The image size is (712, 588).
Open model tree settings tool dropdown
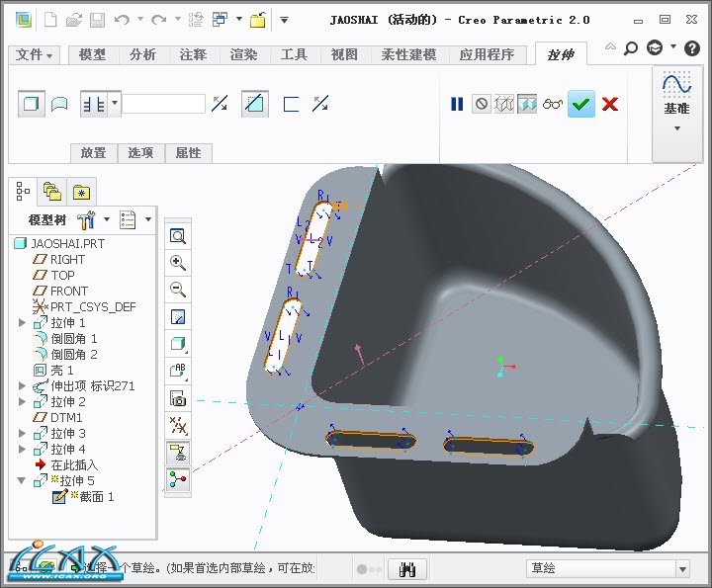(93, 219)
